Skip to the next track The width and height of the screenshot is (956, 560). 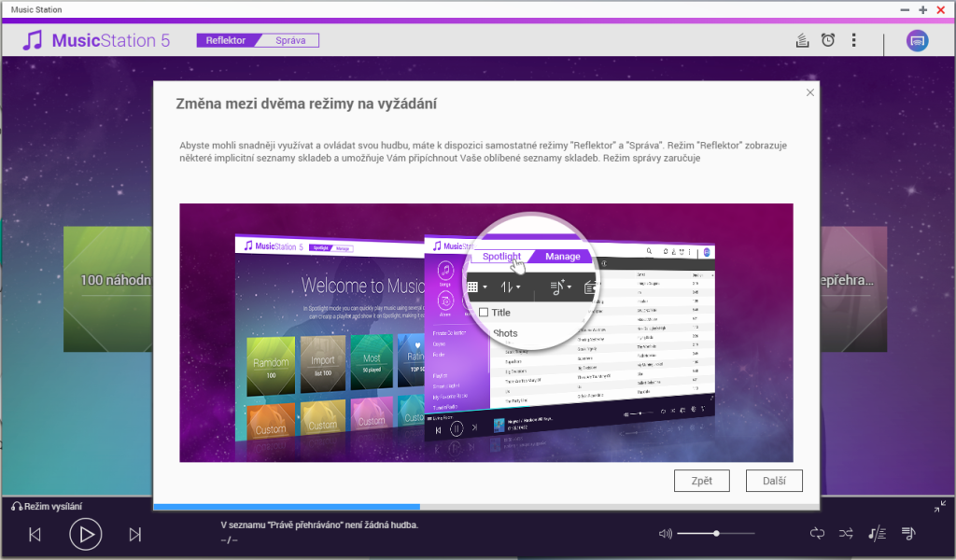(x=135, y=535)
